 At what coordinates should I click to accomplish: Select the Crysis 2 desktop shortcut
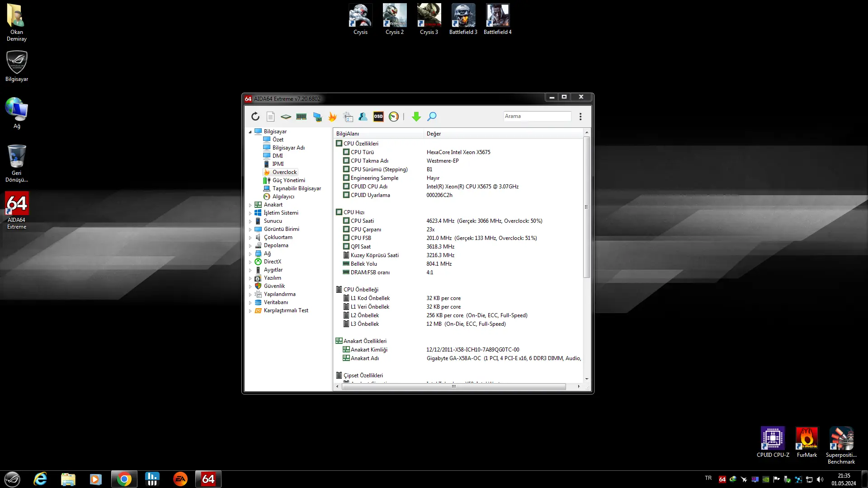pyautogui.click(x=395, y=19)
